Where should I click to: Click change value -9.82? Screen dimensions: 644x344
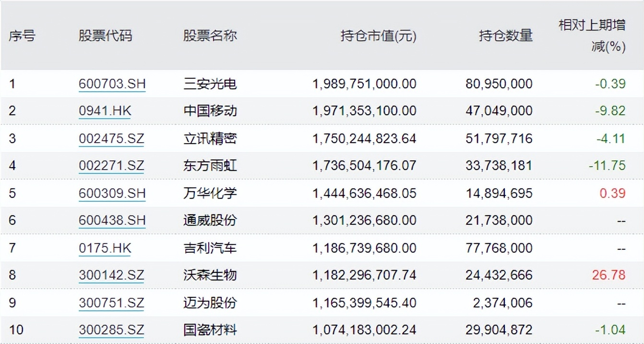point(610,111)
